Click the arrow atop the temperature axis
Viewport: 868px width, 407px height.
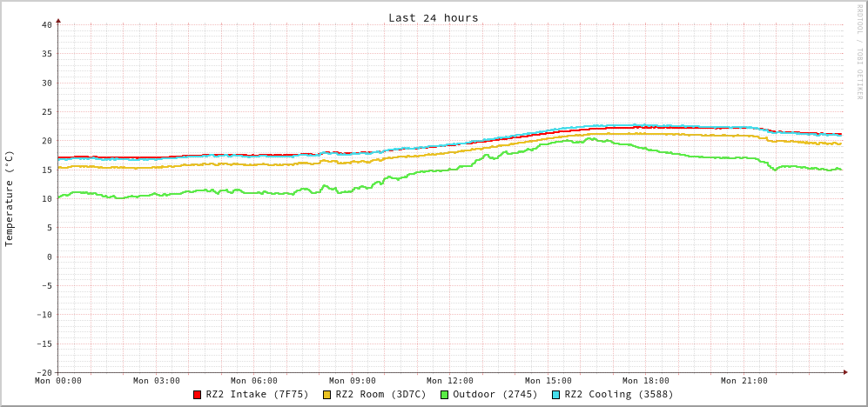[x=58, y=20]
